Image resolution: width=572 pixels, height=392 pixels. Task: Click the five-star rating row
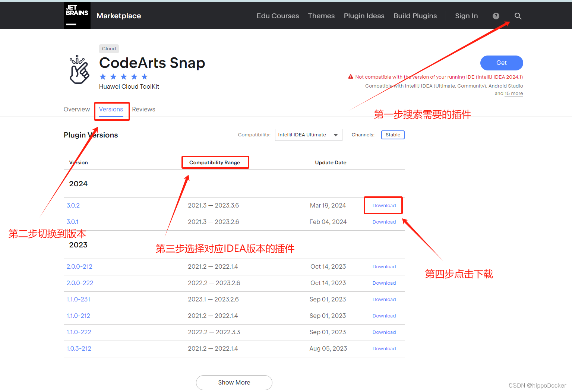pyautogui.click(x=124, y=77)
